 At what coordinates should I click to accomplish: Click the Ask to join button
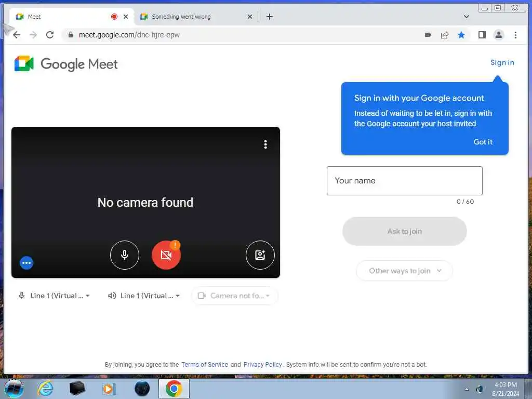click(404, 231)
